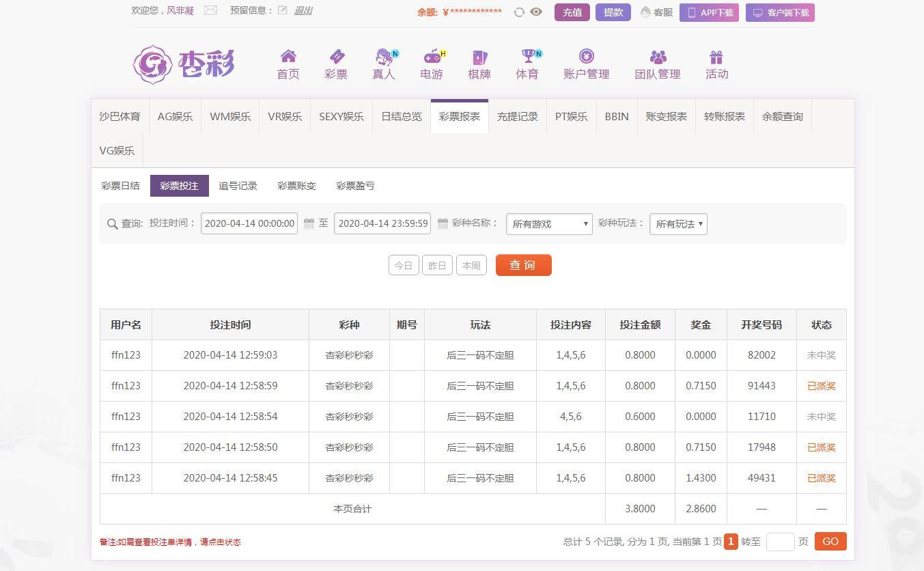Open calendar picker for start time
This screenshot has height=571, width=924.
309,223
